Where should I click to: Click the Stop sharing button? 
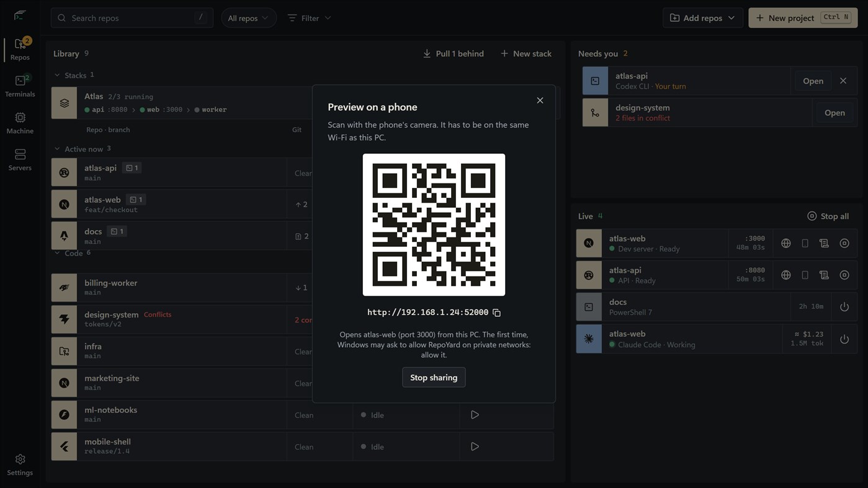pos(434,377)
